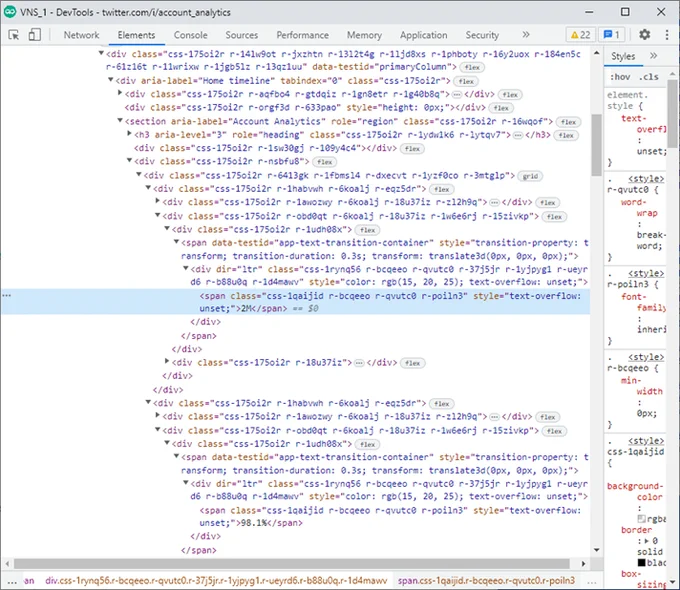The height and width of the screenshot is (590, 680).
Task: Click the Elements panel horizontal scrollbar
Action: point(291,563)
